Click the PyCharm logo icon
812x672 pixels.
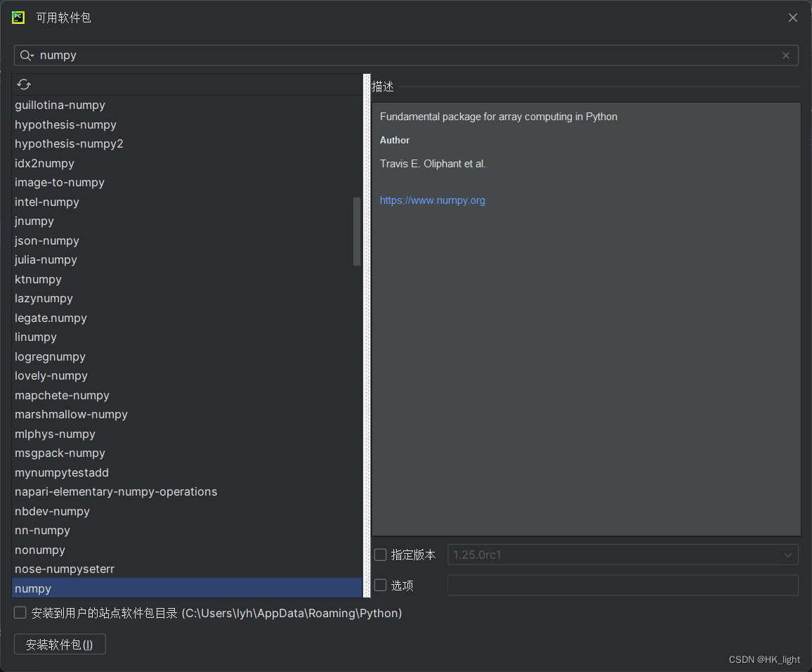[18, 18]
